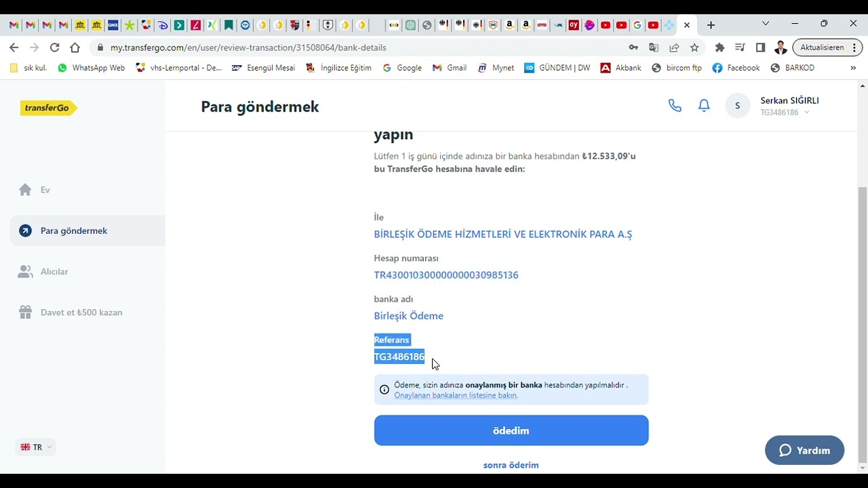Open the GÜNDEM | DW bookmark
The image size is (868, 488).
[x=557, y=68]
